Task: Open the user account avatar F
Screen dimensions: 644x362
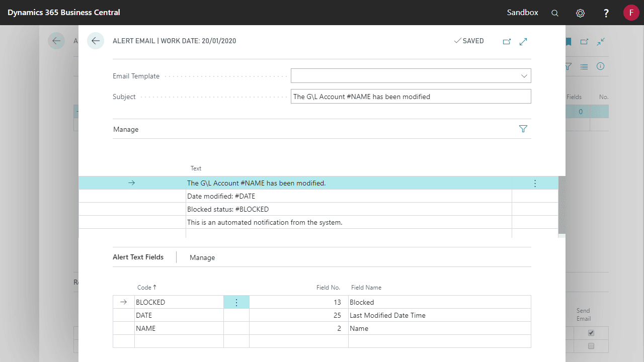Action: [631, 13]
